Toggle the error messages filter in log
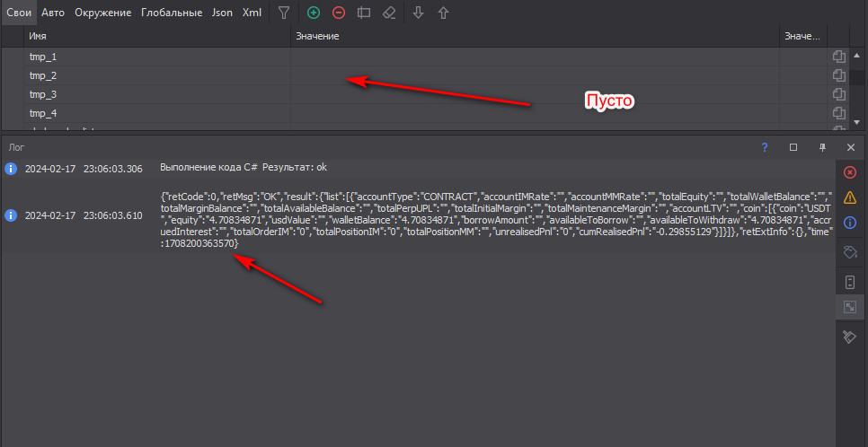The width and height of the screenshot is (868, 447). [x=850, y=172]
